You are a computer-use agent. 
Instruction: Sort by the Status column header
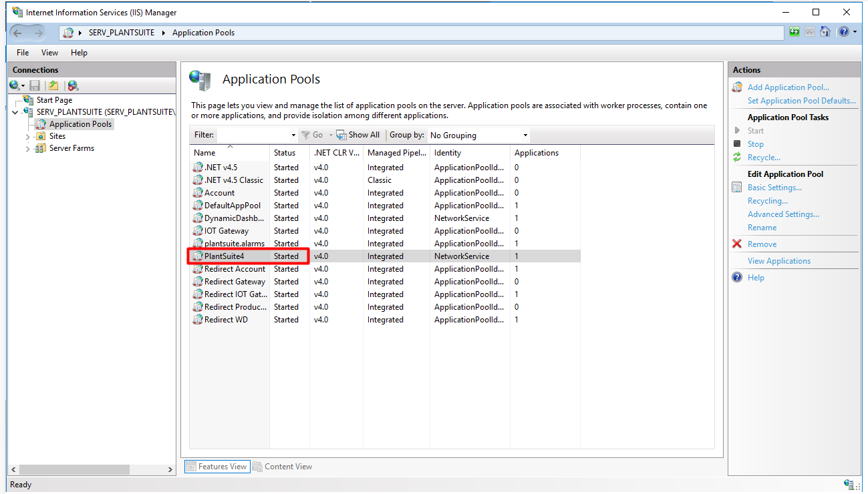tap(289, 153)
